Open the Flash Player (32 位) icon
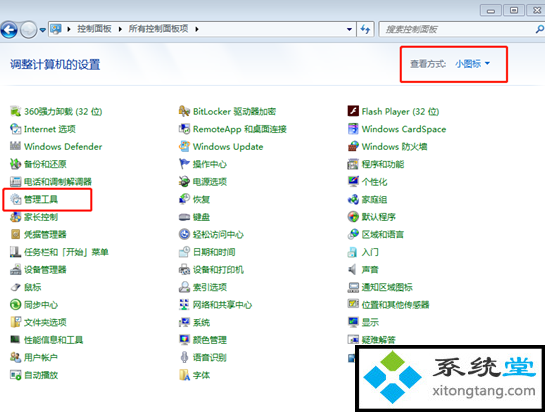545x412 pixels. (x=353, y=111)
